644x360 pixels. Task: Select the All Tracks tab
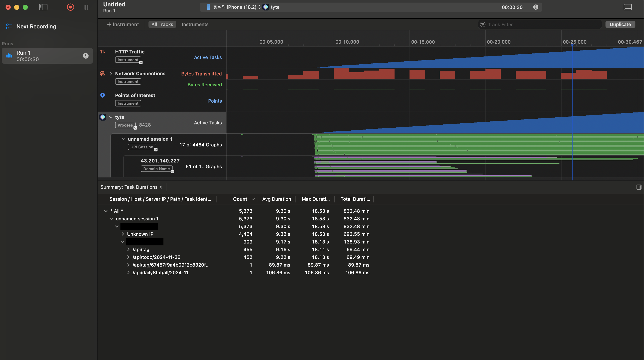162,25
